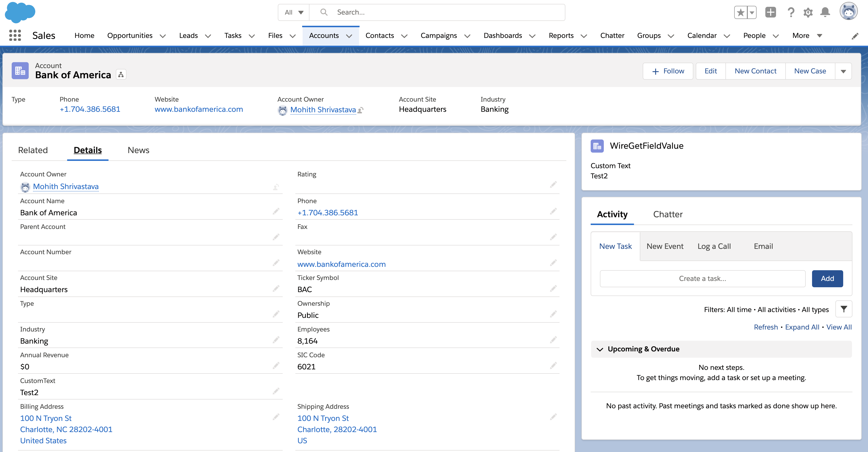The height and width of the screenshot is (452, 868).
Task: Click the Add task button
Action: [x=827, y=279]
